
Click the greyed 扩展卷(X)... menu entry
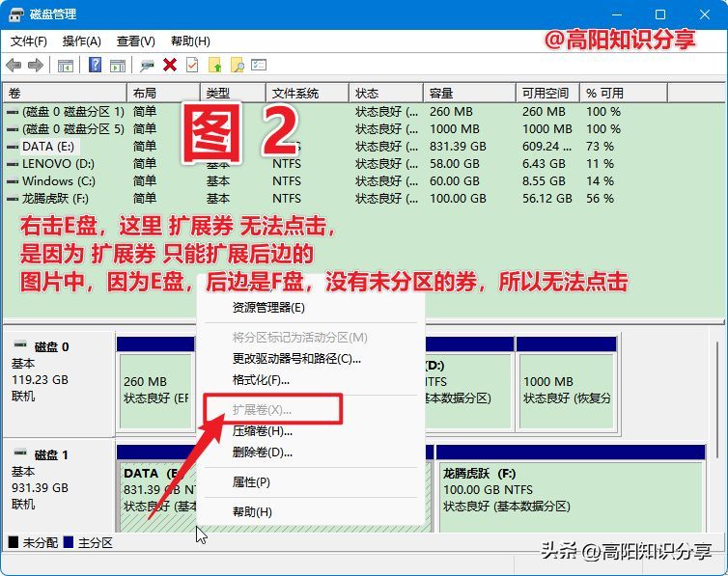click(x=311, y=410)
